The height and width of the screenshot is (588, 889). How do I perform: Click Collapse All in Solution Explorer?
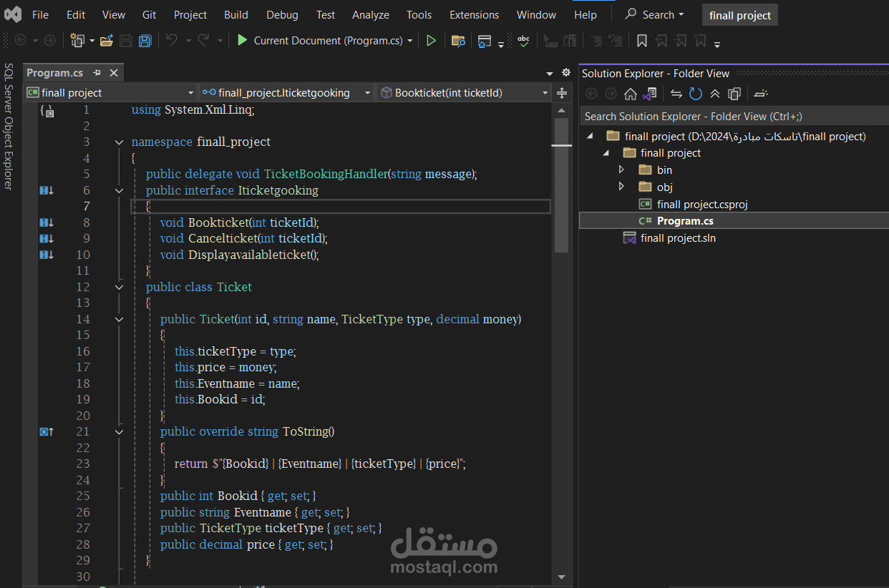pos(714,94)
